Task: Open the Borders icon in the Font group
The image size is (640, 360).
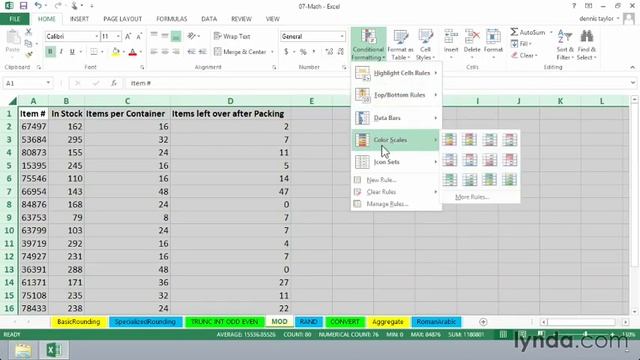Action: (x=93, y=52)
